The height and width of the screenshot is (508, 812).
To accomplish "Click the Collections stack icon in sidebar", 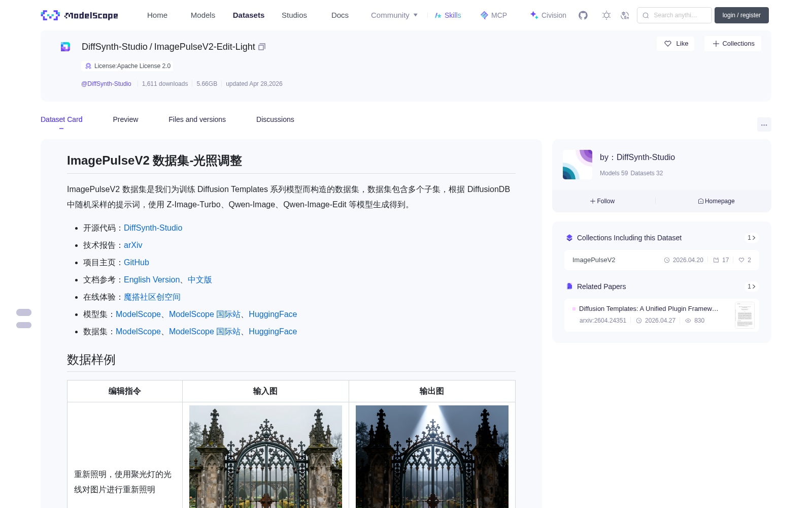I will pos(569,238).
